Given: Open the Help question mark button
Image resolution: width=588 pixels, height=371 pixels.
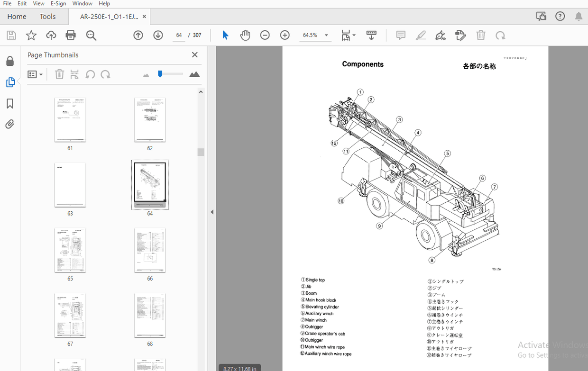Looking at the screenshot, I should [x=560, y=16].
